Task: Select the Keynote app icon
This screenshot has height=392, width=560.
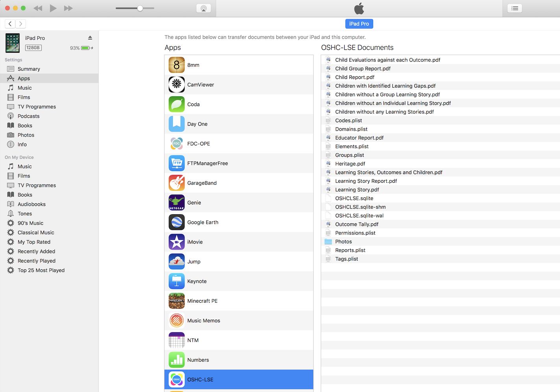Action: [177, 281]
